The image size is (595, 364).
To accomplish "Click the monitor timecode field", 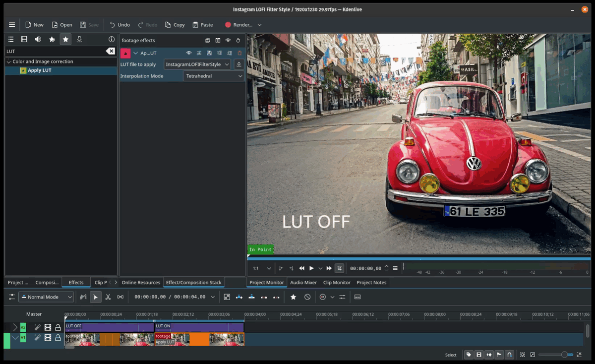I will point(366,268).
